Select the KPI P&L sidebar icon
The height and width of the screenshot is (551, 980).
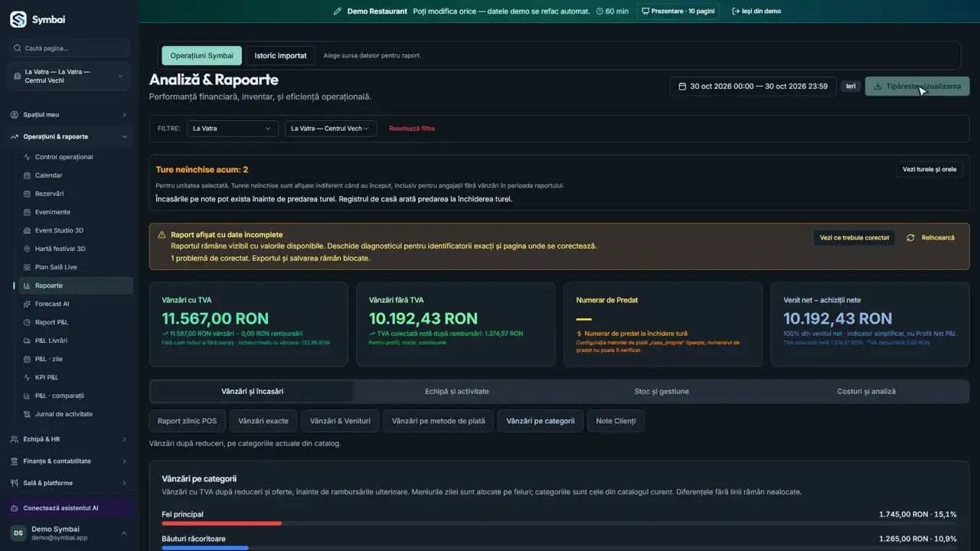27,377
